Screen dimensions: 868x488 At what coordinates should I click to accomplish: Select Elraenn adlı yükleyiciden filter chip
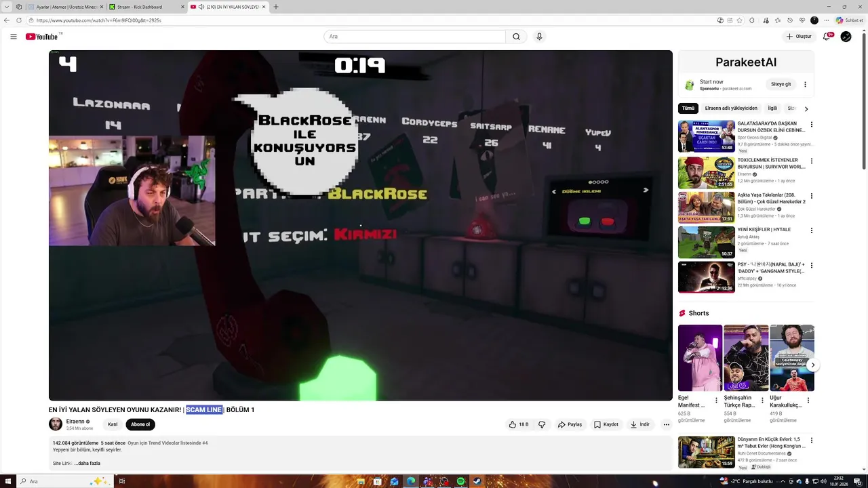click(x=731, y=108)
